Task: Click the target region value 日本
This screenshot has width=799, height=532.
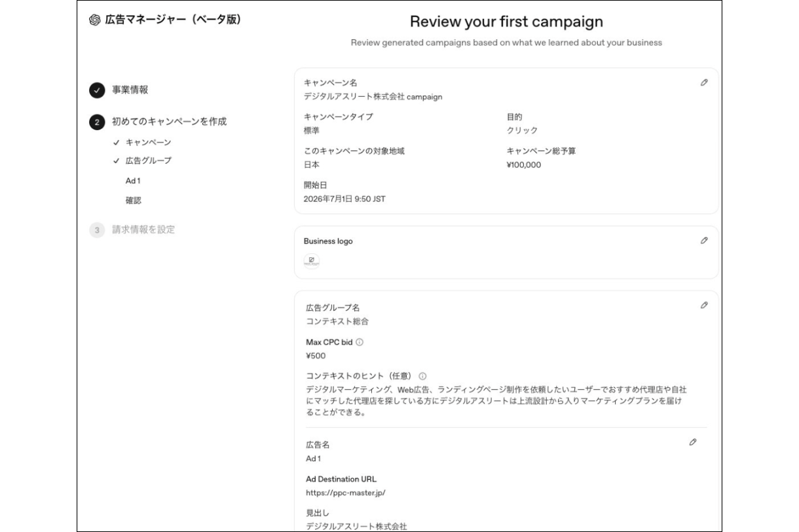Action: click(312, 165)
